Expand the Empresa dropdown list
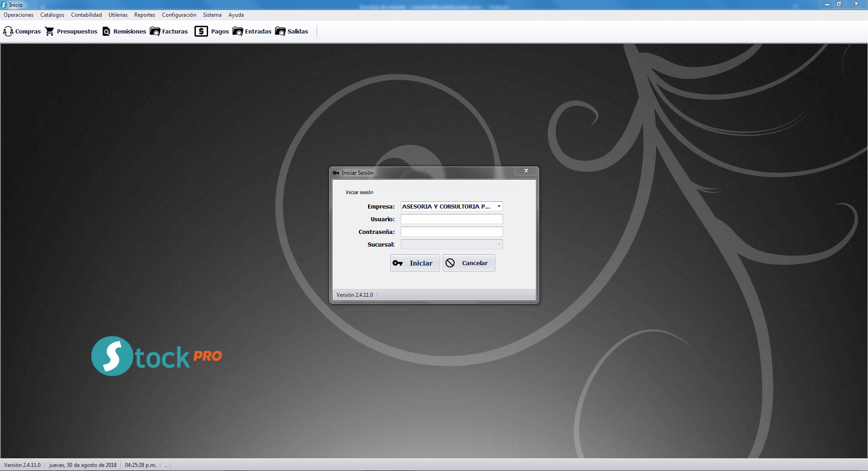868x471 pixels. [x=499, y=206]
